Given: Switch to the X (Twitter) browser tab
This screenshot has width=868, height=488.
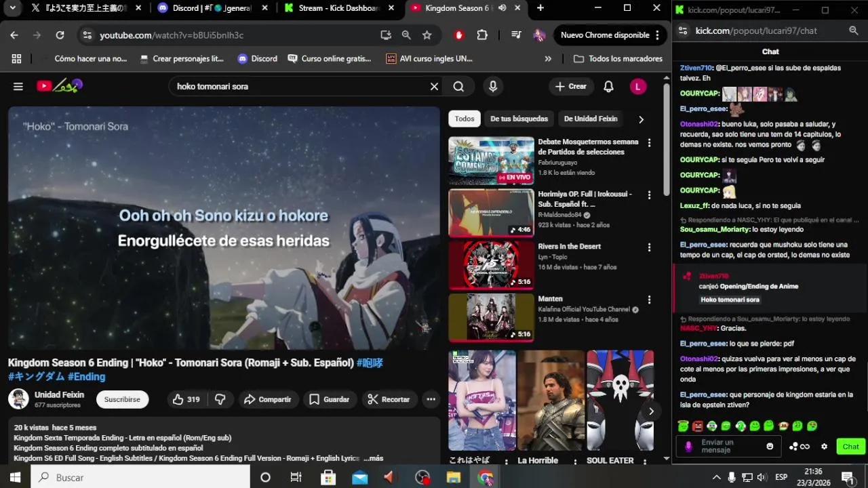Looking at the screenshot, I should [x=86, y=8].
